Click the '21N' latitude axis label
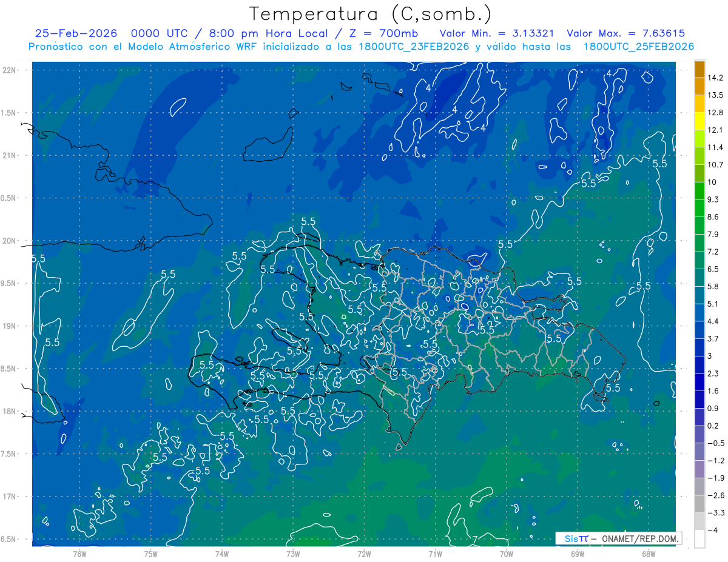Viewport: 728px width, 562px height. pyautogui.click(x=10, y=156)
